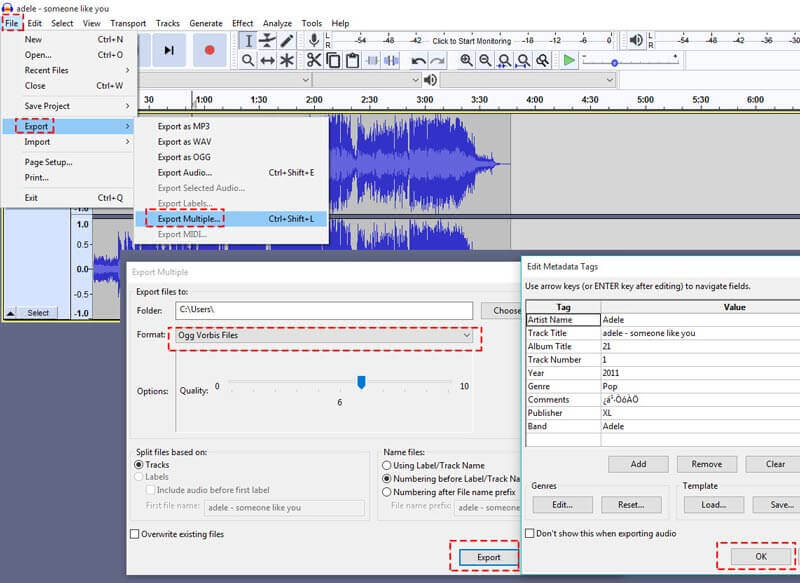Open the Effect menu

242,23
